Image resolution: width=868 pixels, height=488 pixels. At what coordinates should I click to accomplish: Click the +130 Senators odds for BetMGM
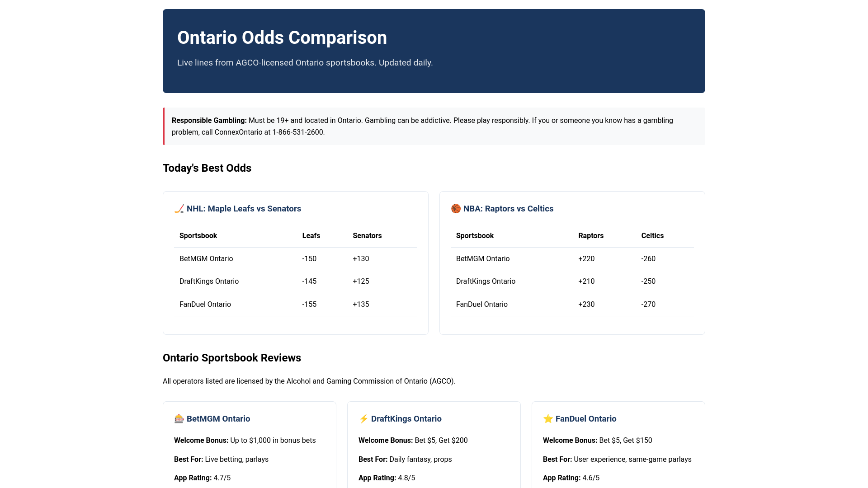coord(361,259)
